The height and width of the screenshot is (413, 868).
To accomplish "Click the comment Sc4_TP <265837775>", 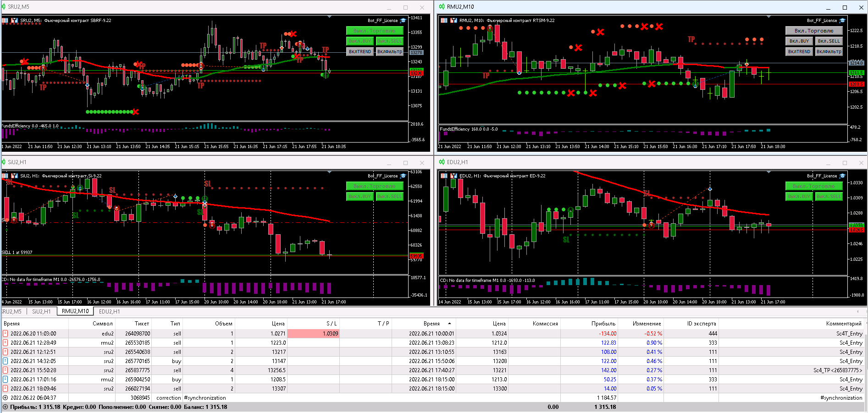I will 838,370.
